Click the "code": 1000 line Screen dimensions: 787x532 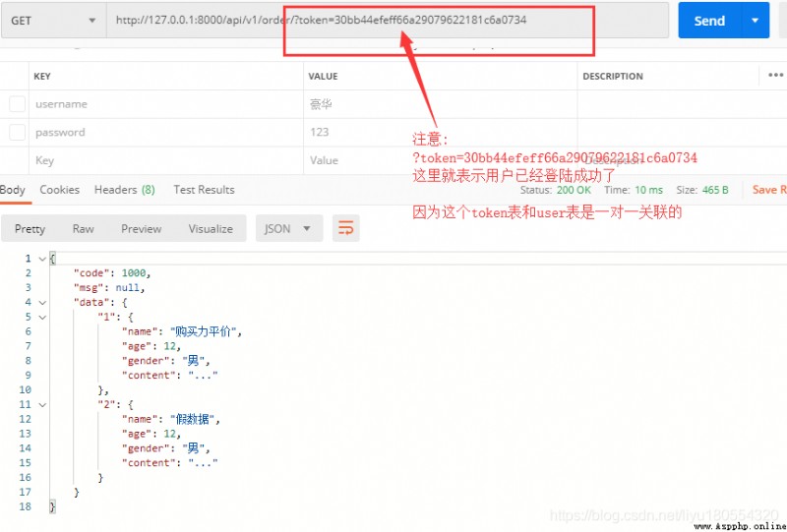pyautogui.click(x=112, y=273)
